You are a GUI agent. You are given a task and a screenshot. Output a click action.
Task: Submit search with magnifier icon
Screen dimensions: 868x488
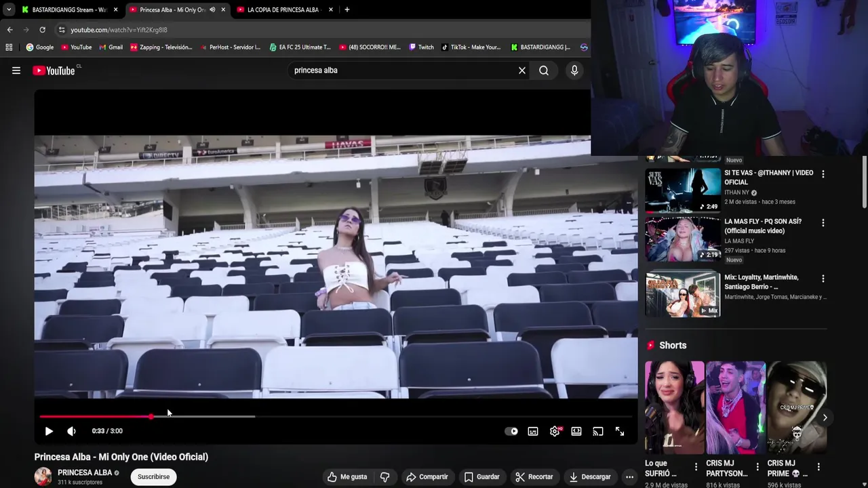coord(544,70)
